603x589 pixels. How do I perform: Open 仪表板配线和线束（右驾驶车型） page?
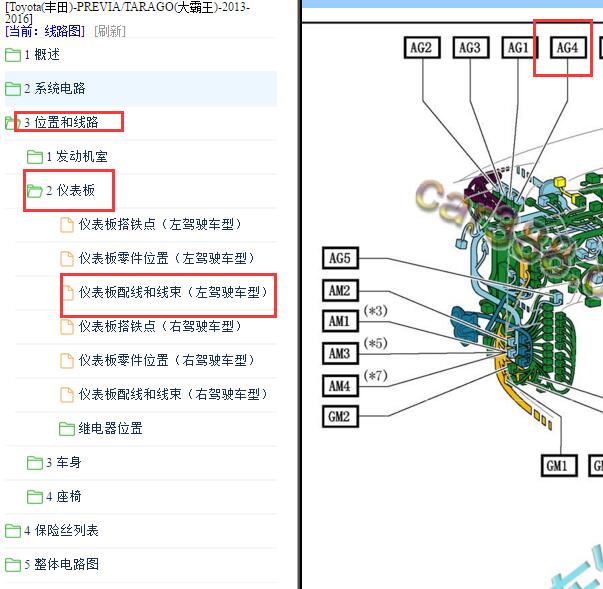click(174, 394)
